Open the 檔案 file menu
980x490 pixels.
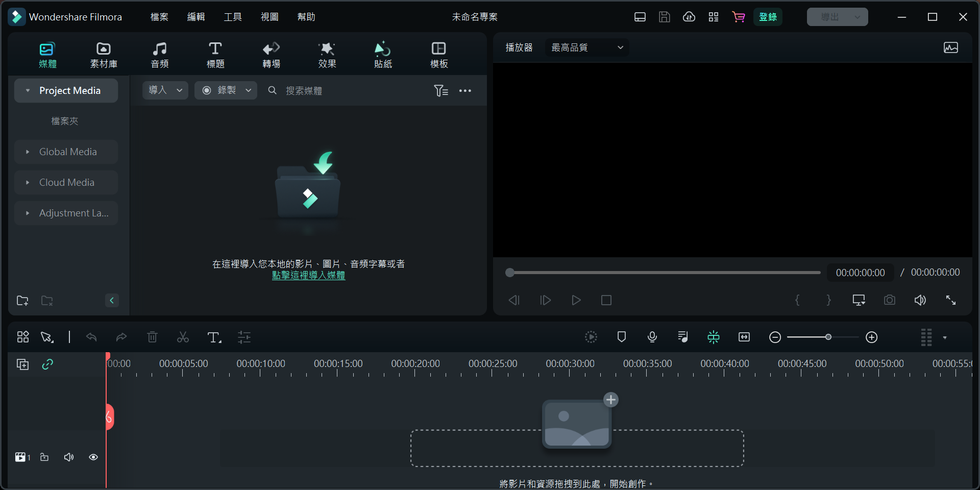159,17
